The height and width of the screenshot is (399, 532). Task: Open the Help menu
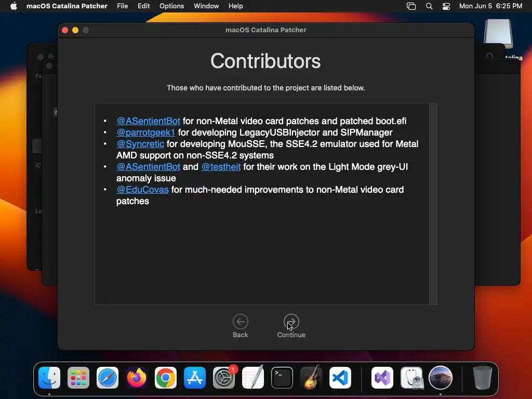(235, 6)
